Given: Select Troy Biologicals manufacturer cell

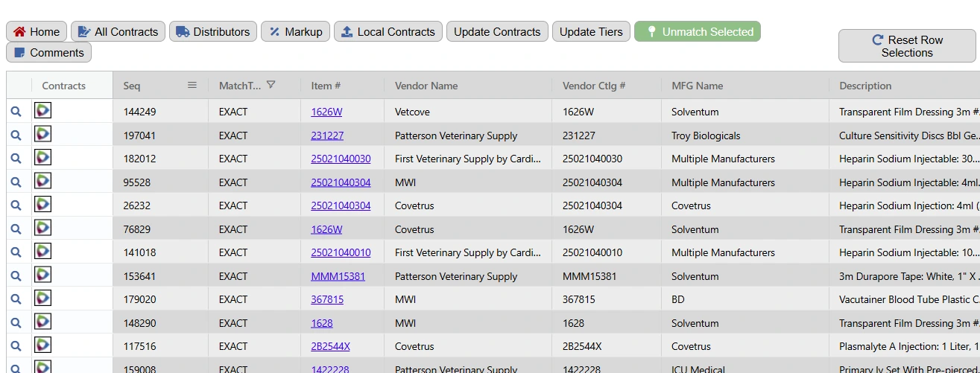Looking at the screenshot, I should [x=745, y=136].
